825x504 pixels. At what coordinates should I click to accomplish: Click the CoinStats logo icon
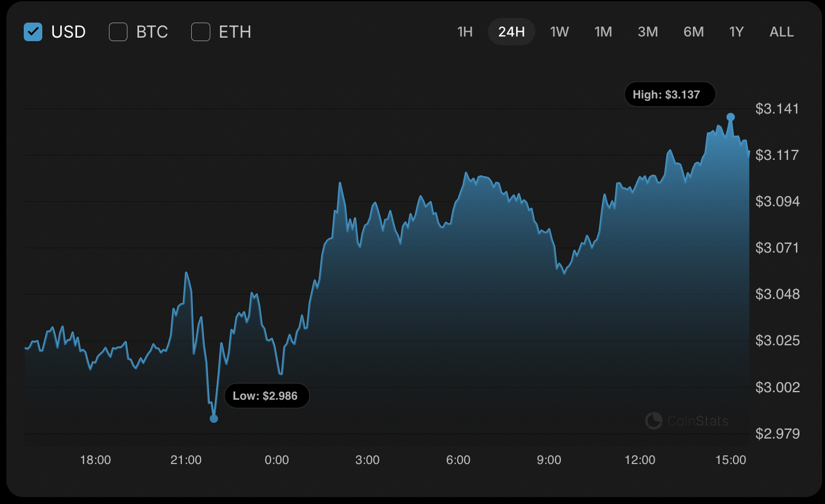click(x=654, y=421)
